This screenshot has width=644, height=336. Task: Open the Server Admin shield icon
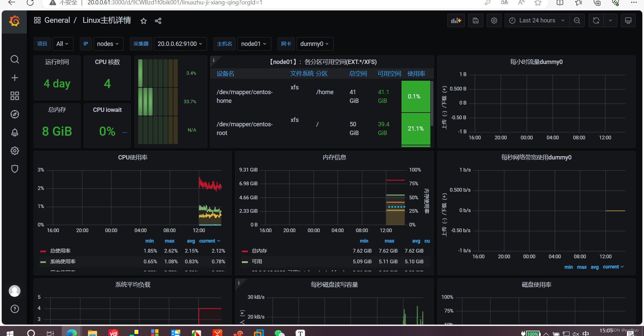[14, 169]
